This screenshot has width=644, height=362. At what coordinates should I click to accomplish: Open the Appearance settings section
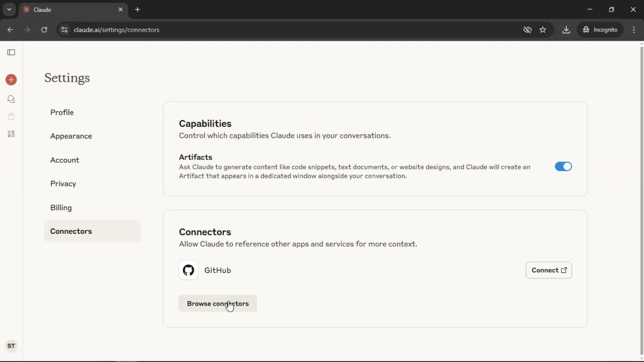[x=92, y=136]
